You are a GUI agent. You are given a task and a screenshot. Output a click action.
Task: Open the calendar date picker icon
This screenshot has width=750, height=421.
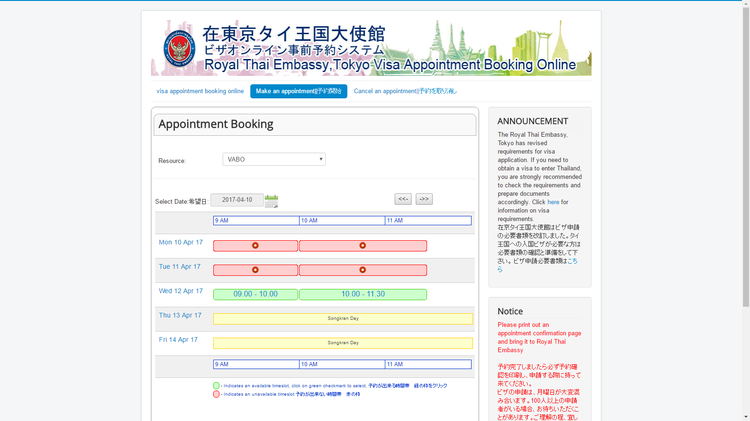tap(271, 201)
